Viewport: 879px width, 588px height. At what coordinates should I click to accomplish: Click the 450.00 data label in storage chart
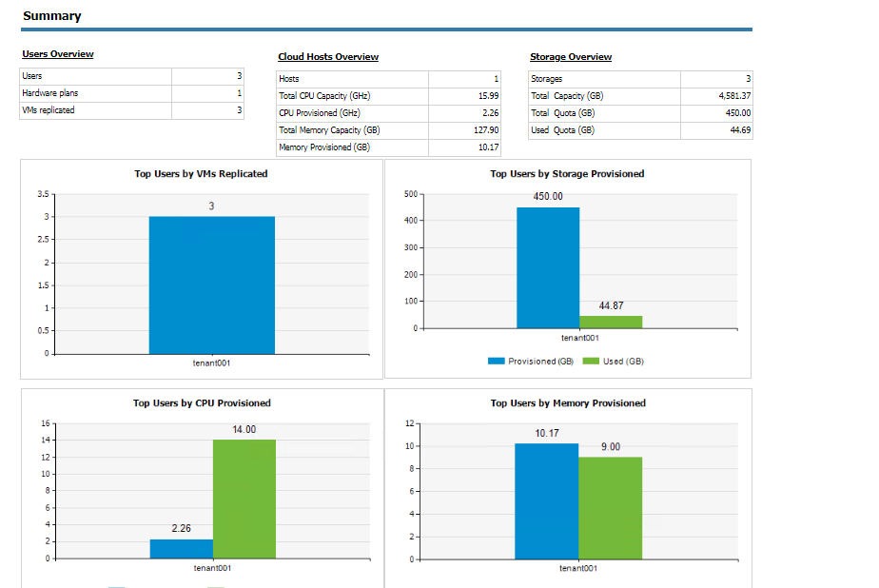[x=548, y=196]
